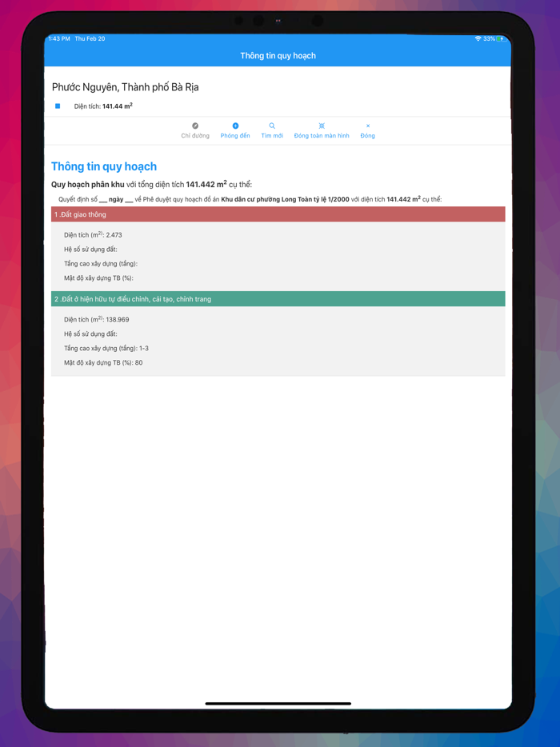Click the Quyết định số decision text line

click(x=250, y=199)
